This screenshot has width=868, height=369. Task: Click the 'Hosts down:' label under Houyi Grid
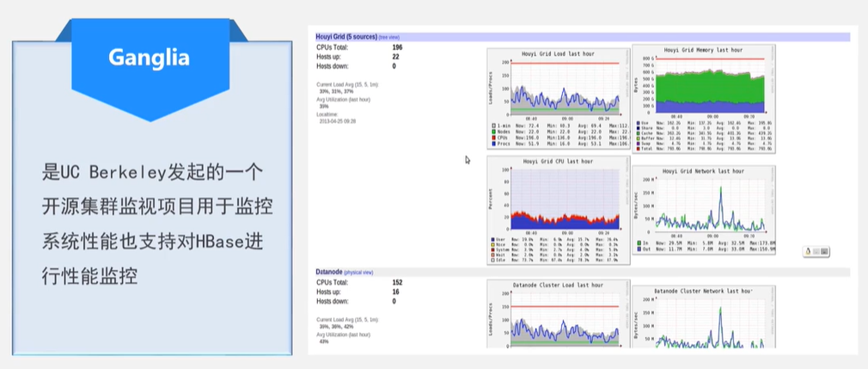click(332, 66)
